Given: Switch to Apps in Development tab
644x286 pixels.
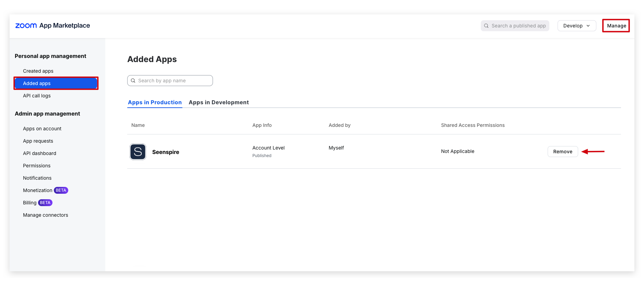Looking at the screenshot, I should click(219, 102).
